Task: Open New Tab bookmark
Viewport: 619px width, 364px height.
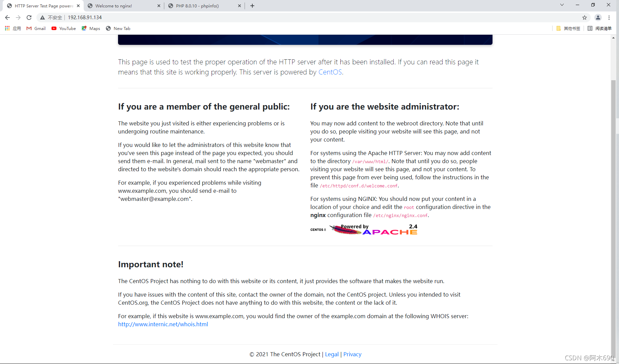Action: click(x=118, y=28)
